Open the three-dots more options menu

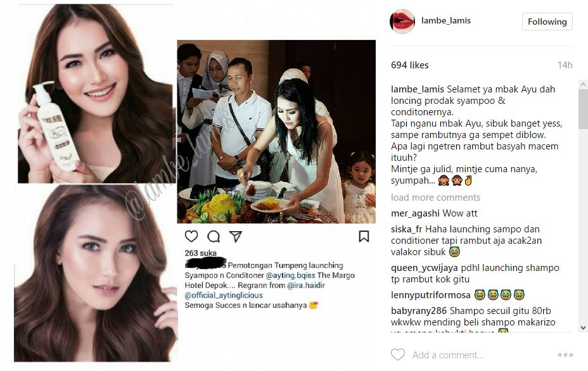(565, 355)
